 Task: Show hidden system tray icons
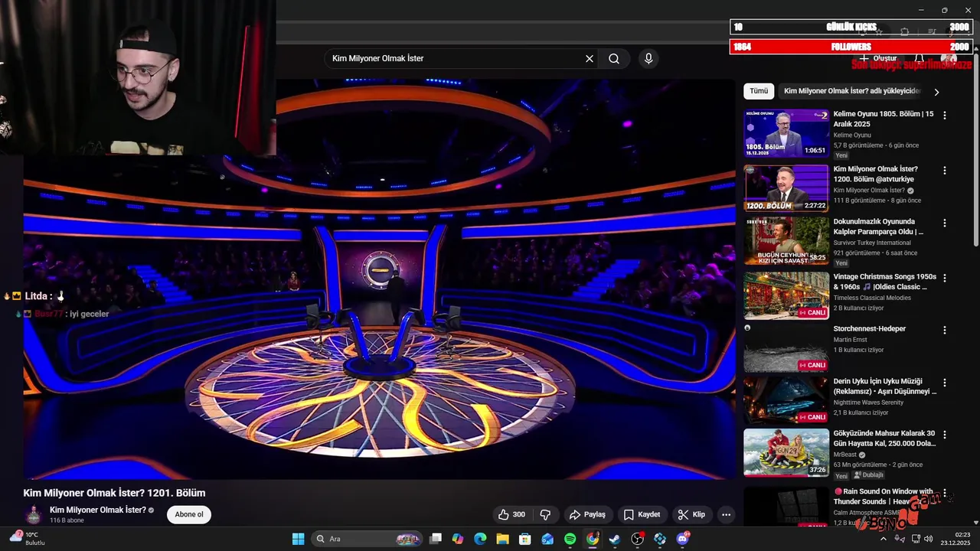[x=883, y=539]
